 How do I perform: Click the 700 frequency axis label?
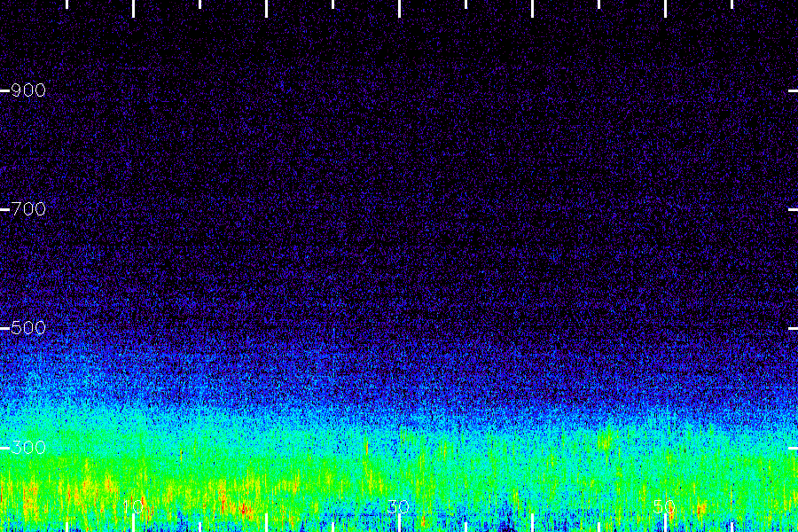tap(28, 209)
